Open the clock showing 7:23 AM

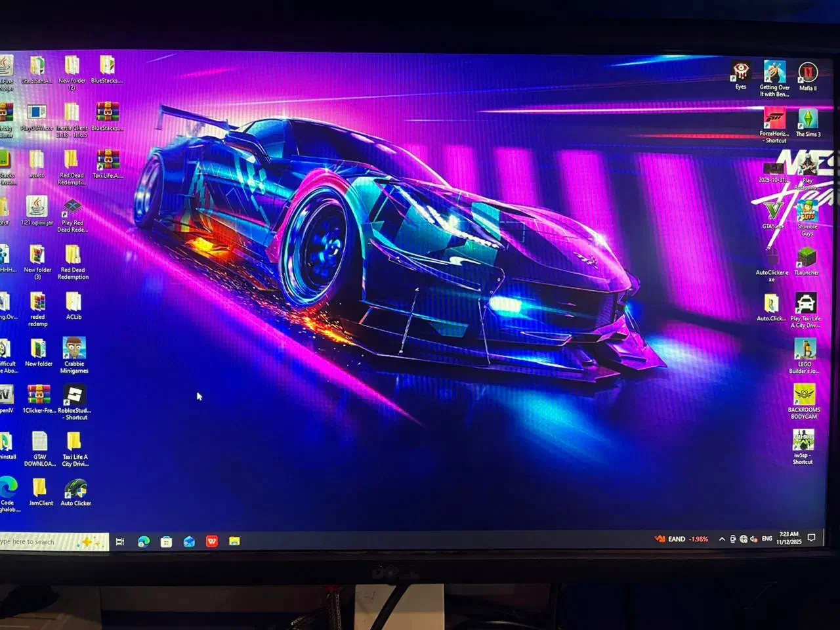point(789,538)
